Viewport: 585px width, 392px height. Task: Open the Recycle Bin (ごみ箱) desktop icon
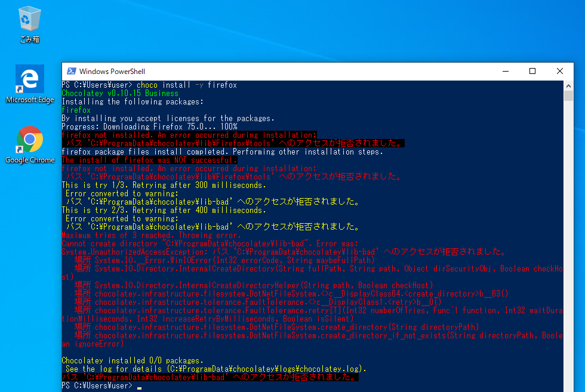29,24
